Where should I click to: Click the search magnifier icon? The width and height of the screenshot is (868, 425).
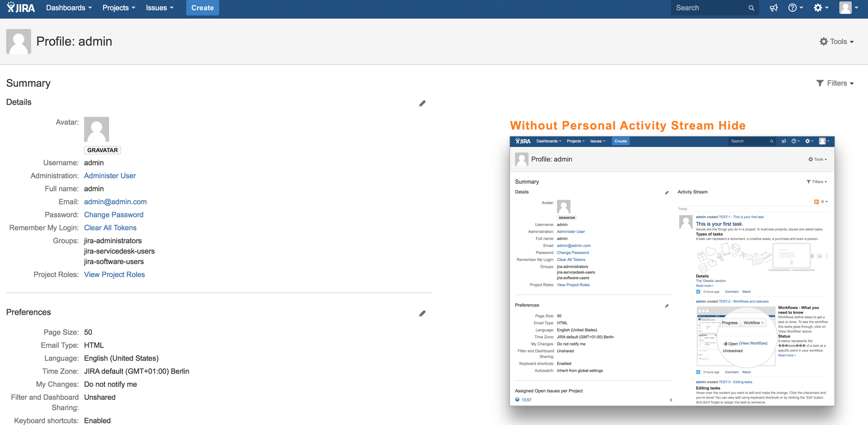(751, 8)
